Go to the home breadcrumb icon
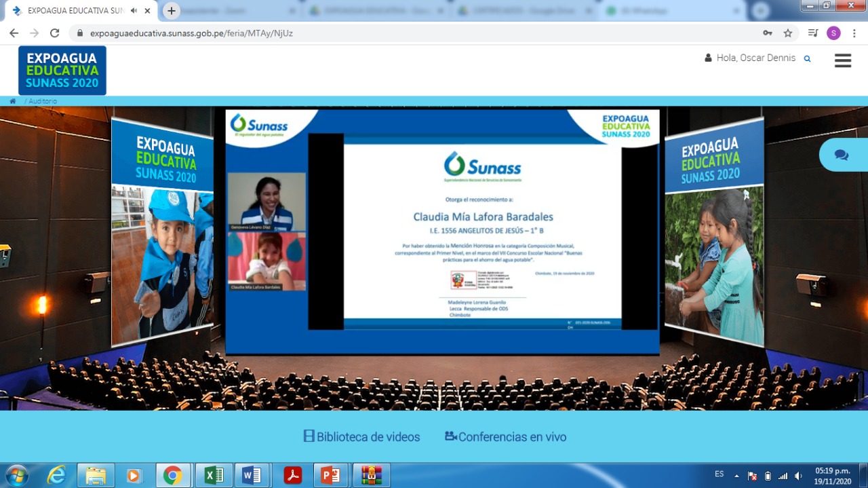 (x=13, y=101)
